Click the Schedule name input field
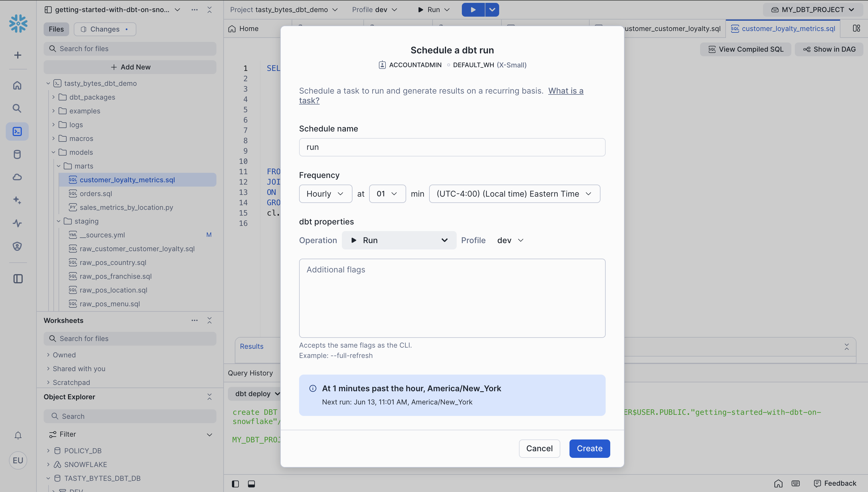 tap(452, 147)
